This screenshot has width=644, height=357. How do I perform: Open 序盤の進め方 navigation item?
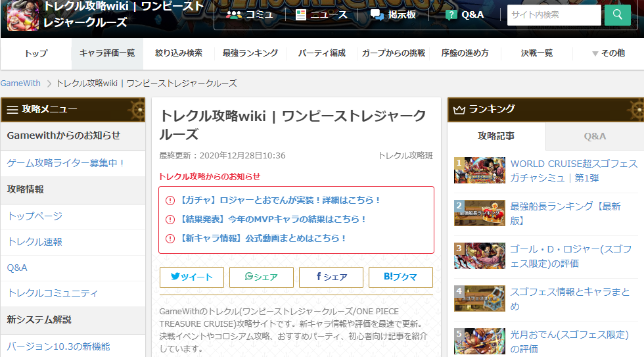coord(465,53)
